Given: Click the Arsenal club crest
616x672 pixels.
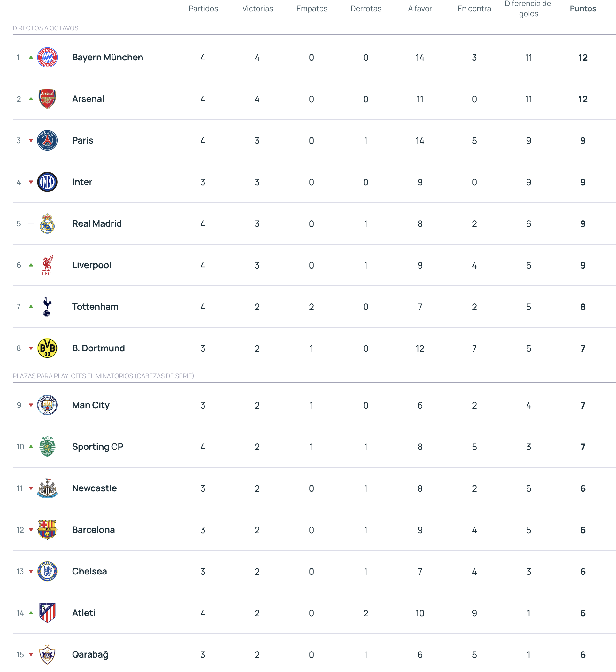Looking at the screenshot, I should 47,99.
